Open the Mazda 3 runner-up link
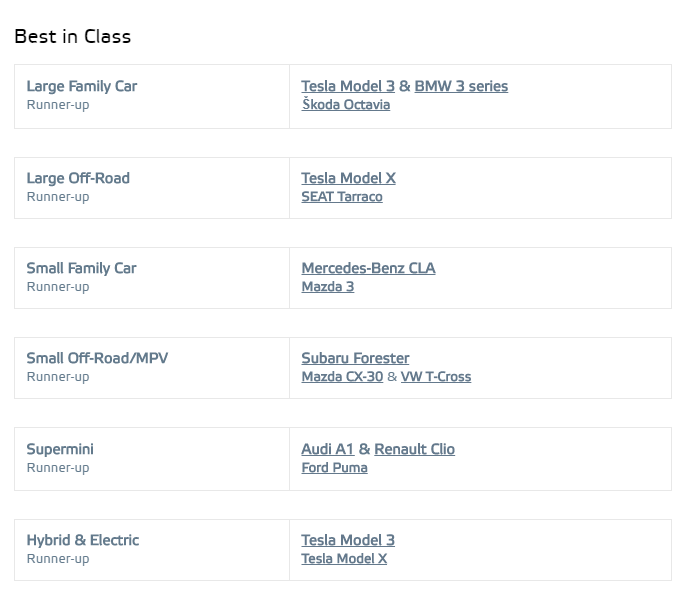 click(327, 287)
